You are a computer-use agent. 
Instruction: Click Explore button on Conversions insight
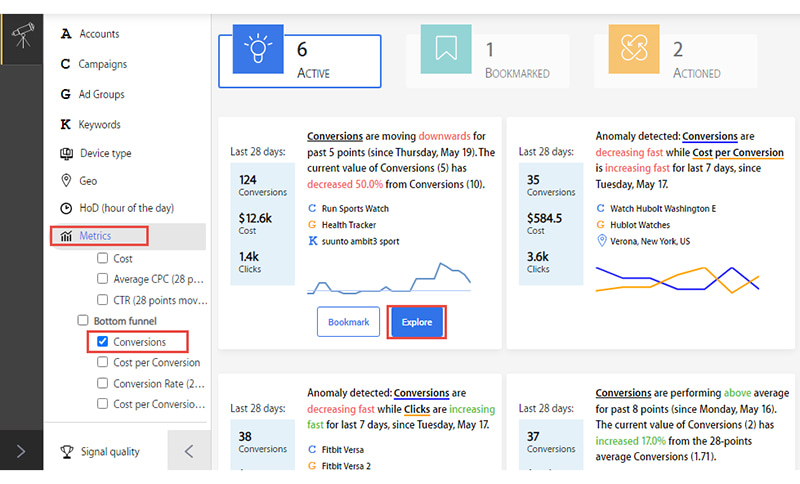click(x=417, y=322)
